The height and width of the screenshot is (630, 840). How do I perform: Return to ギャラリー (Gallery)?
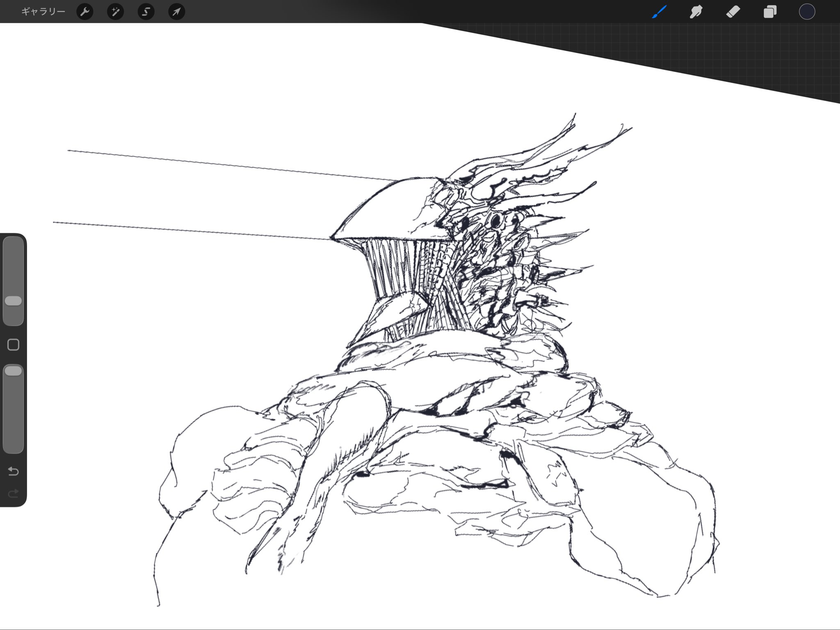point(43,12)
